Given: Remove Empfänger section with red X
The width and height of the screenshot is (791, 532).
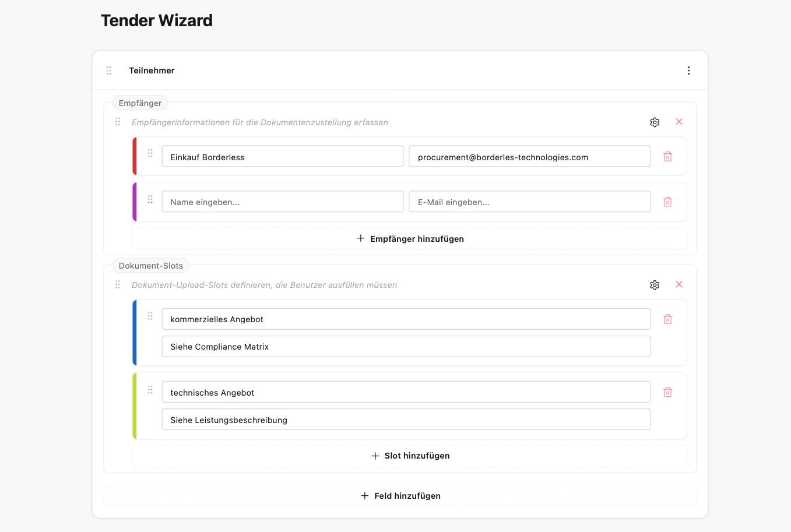Looking at the screenshot, I should click(x=679, y=122).
